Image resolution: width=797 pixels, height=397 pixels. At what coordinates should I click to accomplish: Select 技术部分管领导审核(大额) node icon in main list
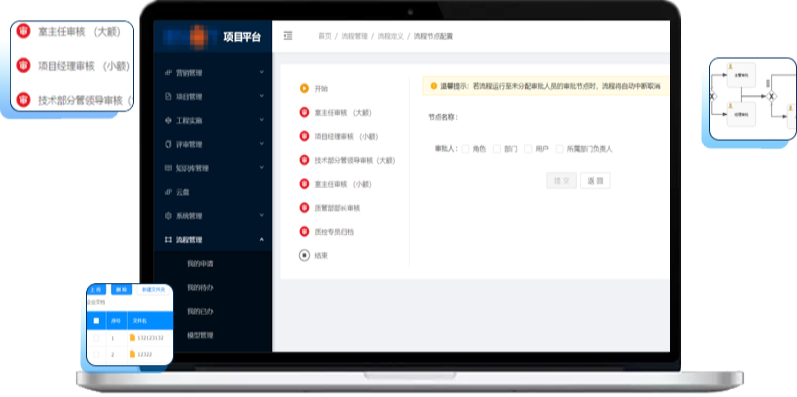point(304,160)
